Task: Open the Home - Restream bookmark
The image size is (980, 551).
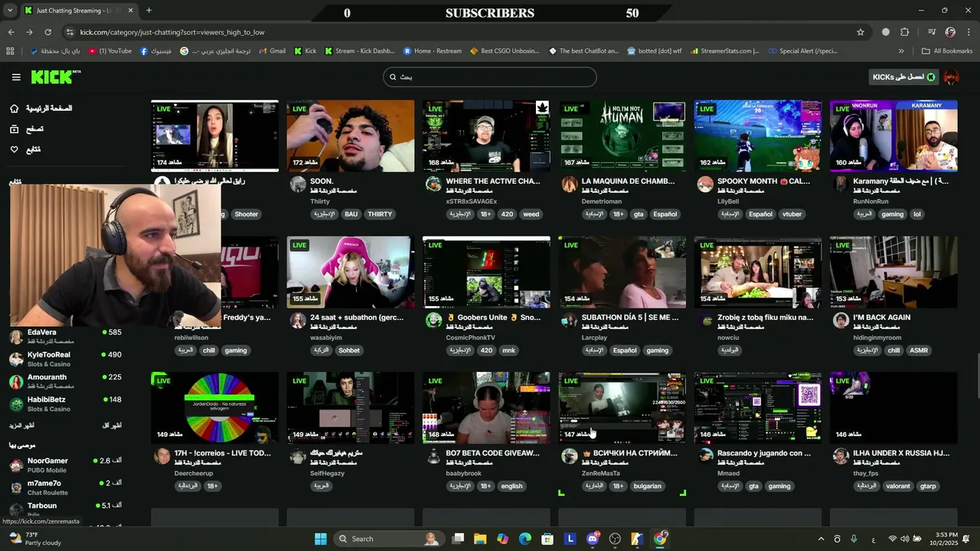Action: pyautogui.click(x=432, y=51)
